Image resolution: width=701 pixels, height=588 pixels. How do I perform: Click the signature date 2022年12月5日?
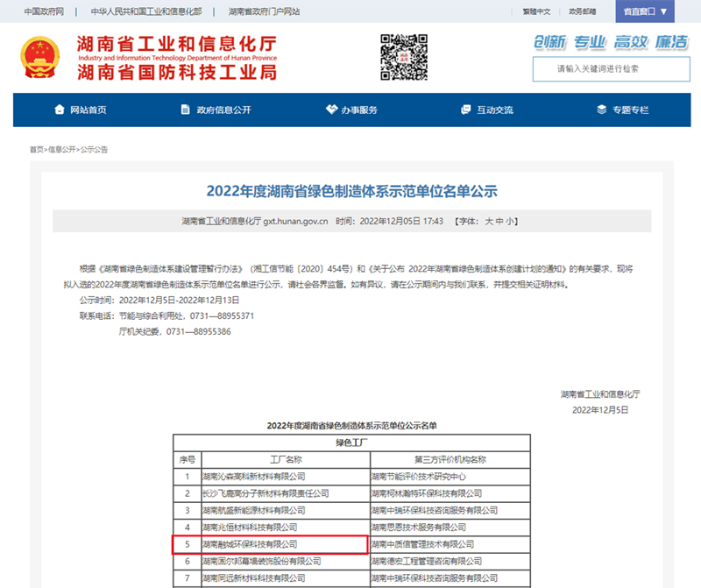(600, 410)
